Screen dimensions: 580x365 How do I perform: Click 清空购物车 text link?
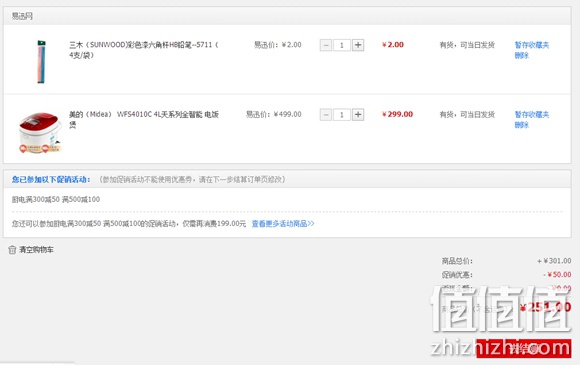click(x=36, y=250)
